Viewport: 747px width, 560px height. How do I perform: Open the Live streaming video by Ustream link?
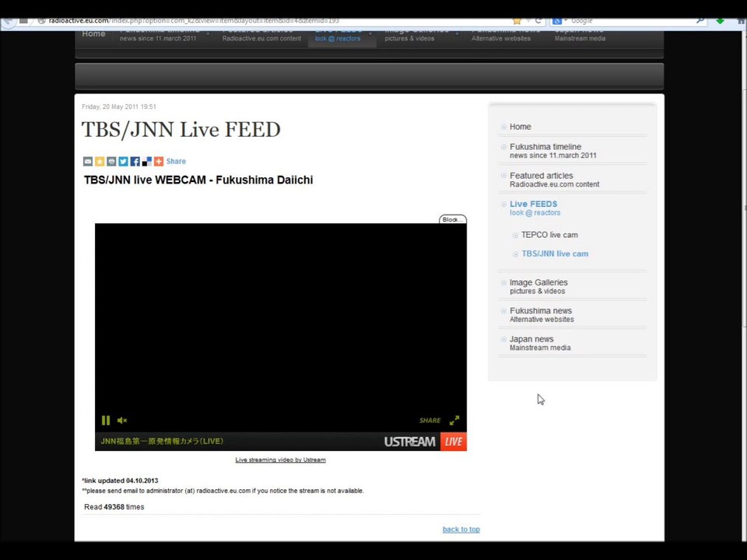(x=281, y=460)
